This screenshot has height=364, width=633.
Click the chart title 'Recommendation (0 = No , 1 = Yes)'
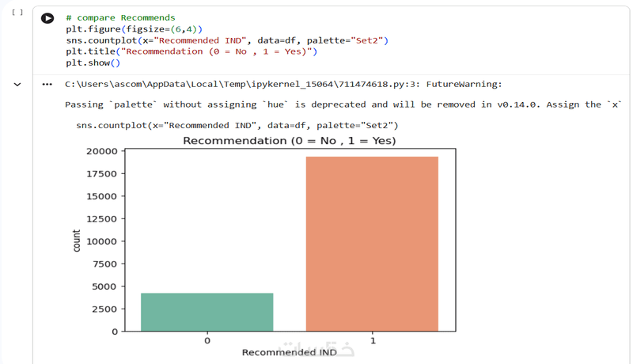pos(290,140)
